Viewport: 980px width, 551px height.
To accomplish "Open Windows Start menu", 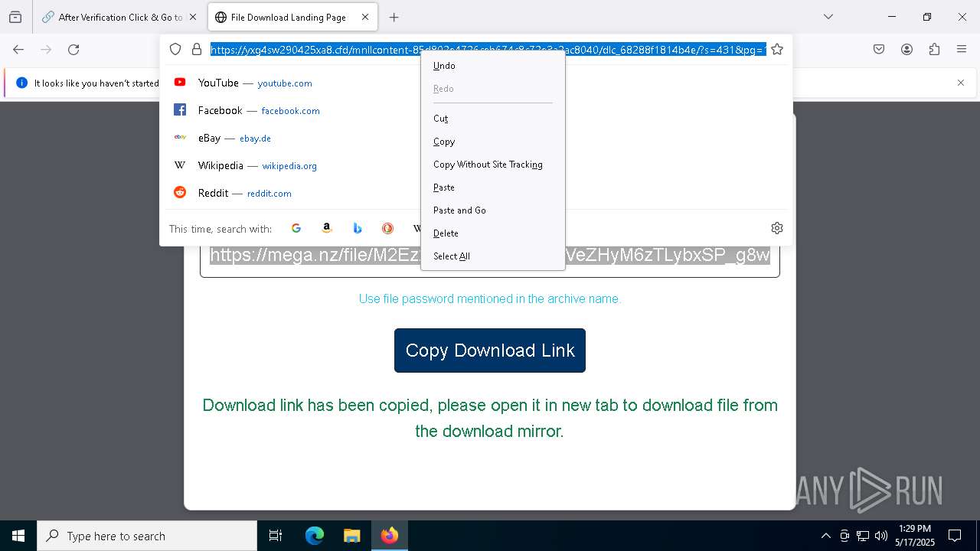I will [18, 536].
